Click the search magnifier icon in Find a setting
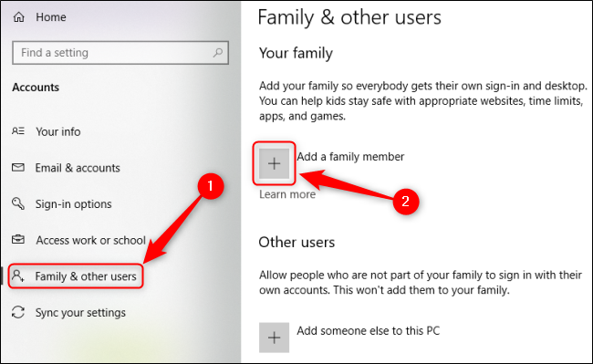Screen dimensions: 593x364 click(x=217, y=53)
